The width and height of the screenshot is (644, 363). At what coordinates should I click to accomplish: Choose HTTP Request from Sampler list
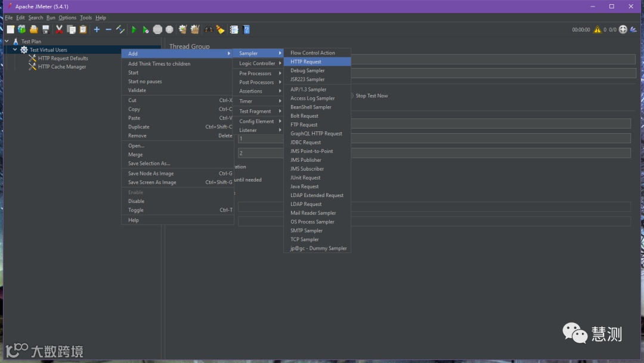point(317,61)
